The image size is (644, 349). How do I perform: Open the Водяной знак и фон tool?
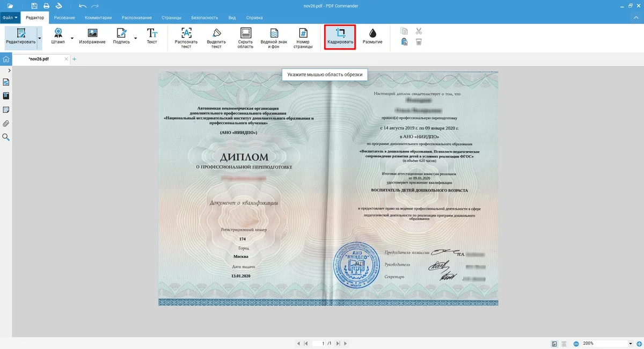point(274,38)
